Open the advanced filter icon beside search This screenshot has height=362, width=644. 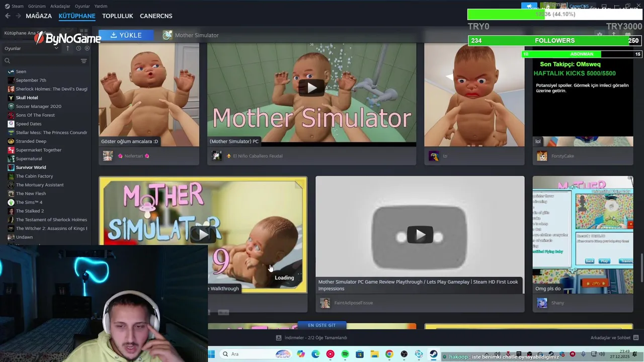[84, 61]
